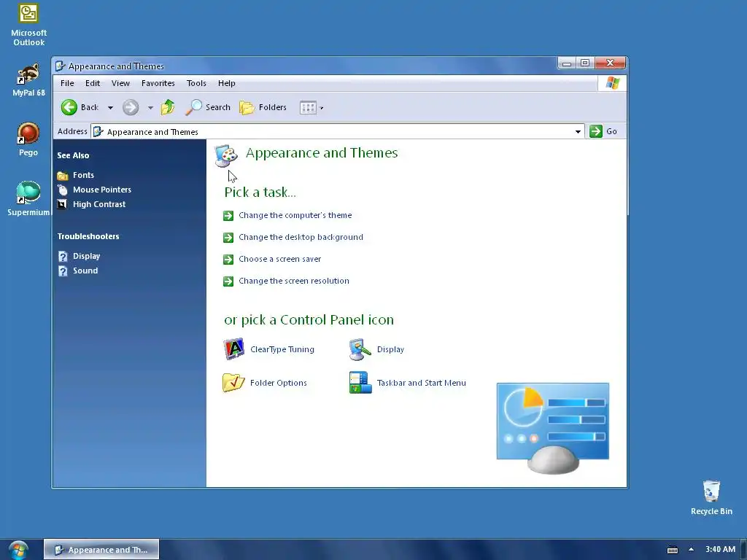Screen dimensions: 747x560
Task: Click the Windows flag logo in the menu bar
Action: (x=612, y=83)
